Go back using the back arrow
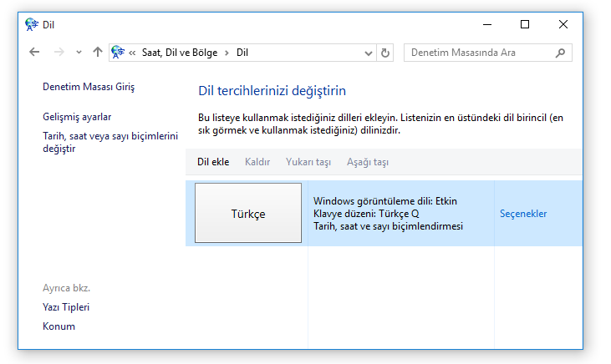This screenshot has width=611, height=364. point(34,52)
